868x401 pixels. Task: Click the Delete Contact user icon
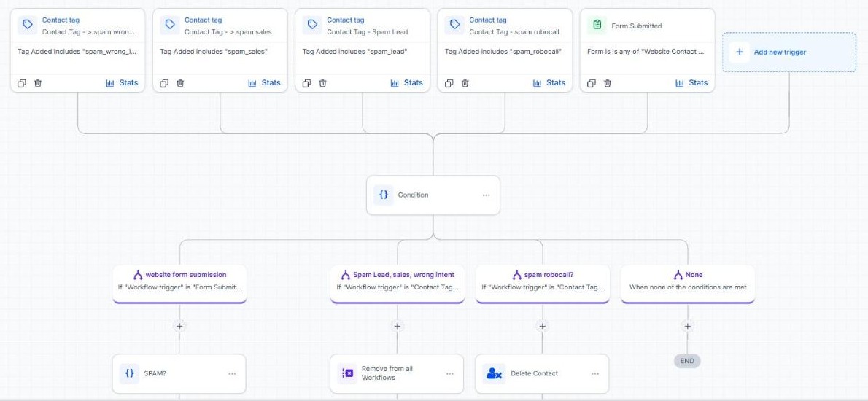coord(492,373)
